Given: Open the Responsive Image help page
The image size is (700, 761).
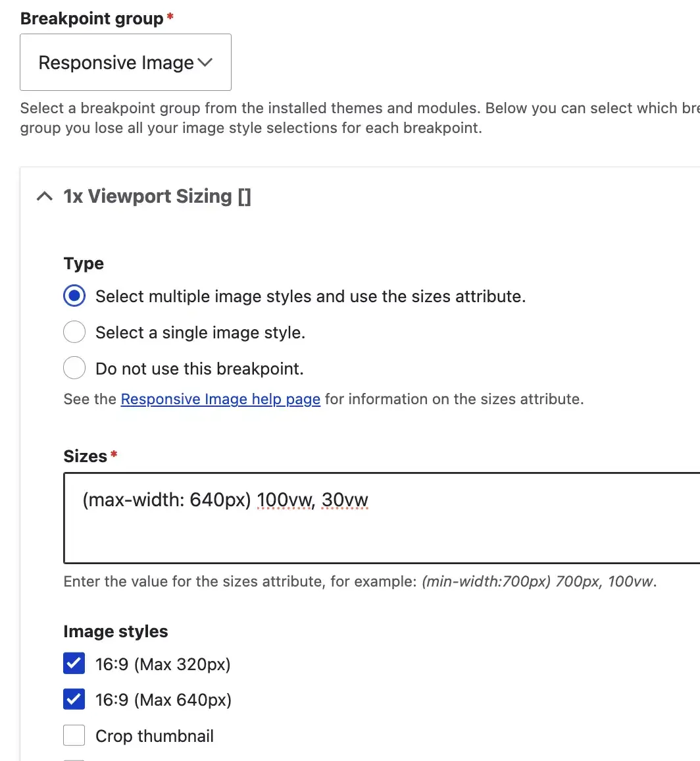Looking at the screenshot, I should 220,399.
